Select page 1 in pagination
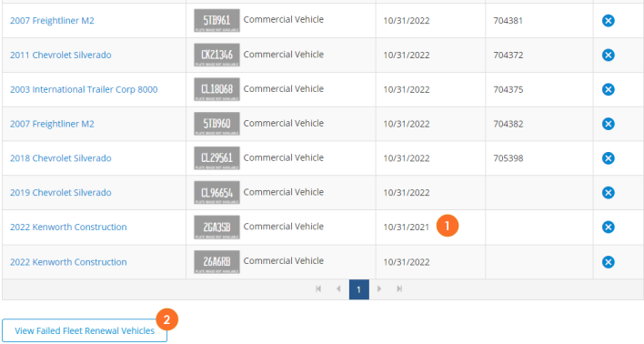The image size is (644, 344). tap(359, 289)
